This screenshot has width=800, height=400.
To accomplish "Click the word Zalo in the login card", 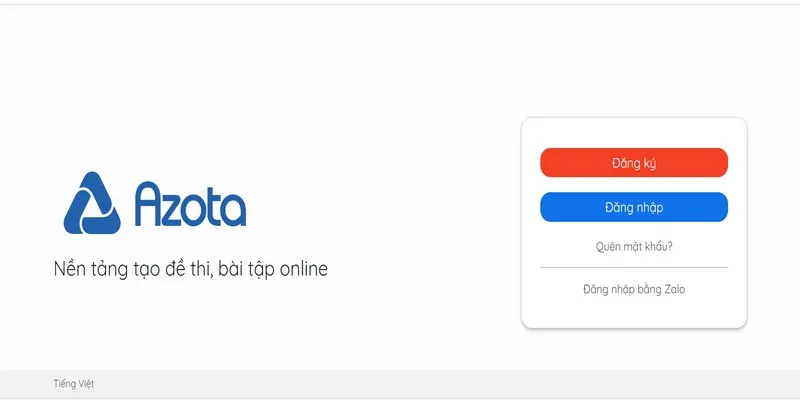I will [x=674, y=289].
